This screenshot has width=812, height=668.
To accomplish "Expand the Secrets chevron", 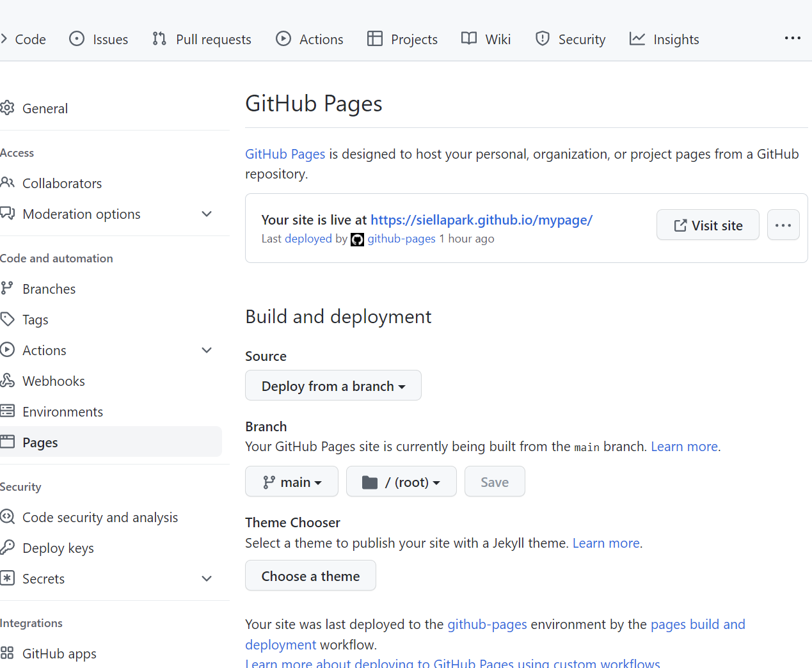I will (207, 578).
